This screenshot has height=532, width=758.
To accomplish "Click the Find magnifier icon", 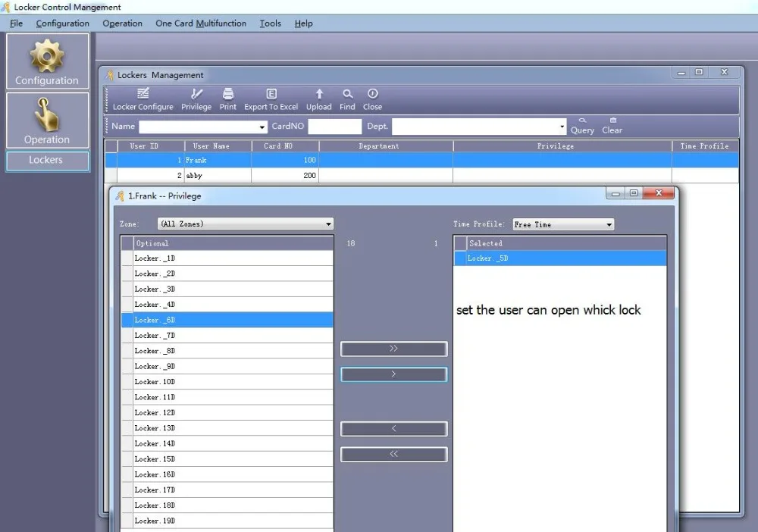I will (x=347, y=99).
